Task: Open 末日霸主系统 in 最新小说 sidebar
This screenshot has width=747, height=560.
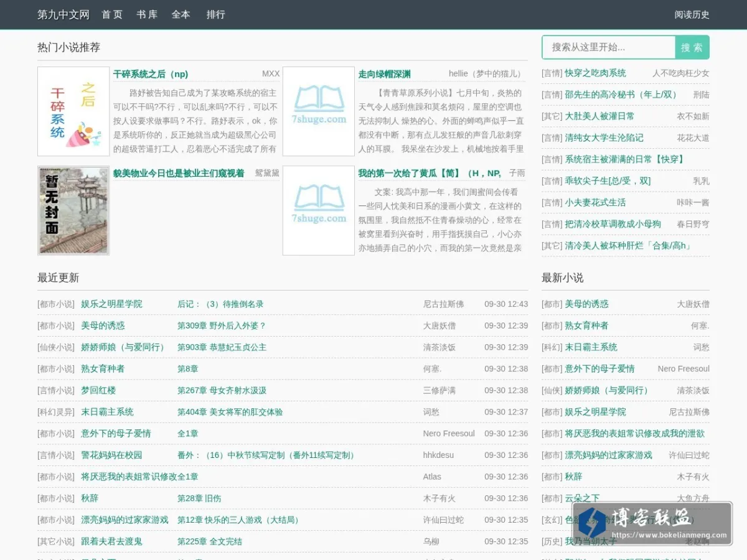Action: coord(591,347)
